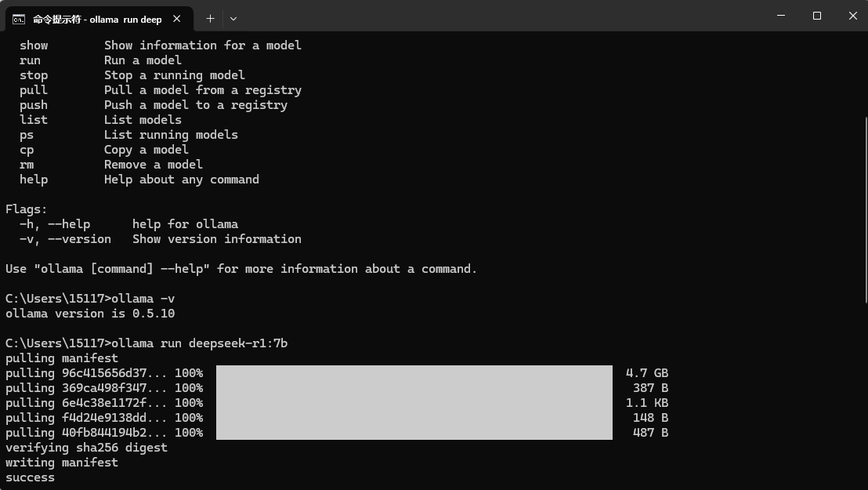Click progress bar for 369ca498f347 layer

point(414,388)
